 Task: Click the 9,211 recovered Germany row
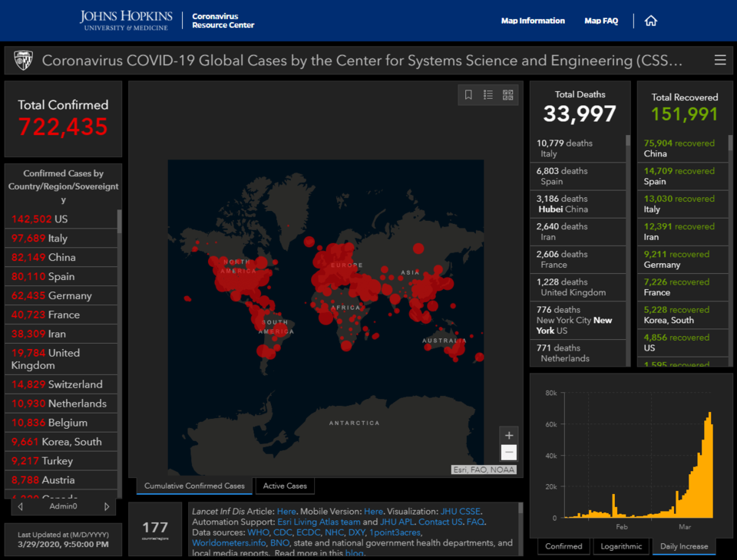683,259
